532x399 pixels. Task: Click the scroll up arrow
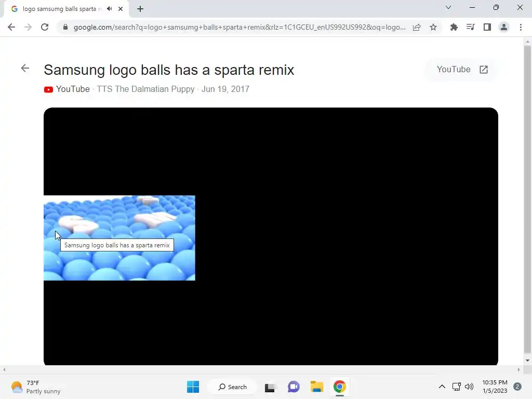pos(527,42)
